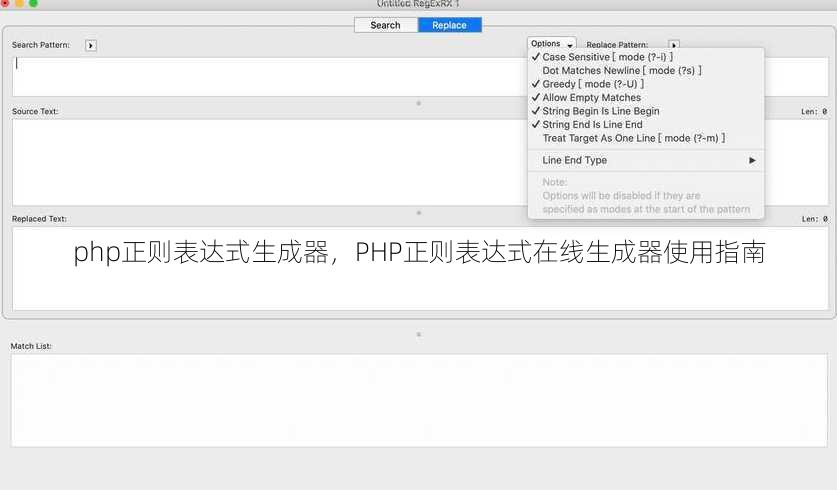This screenshot has height=490, width=837.
Task: Toggle String End Is Line End
Action: (x=646, y=124)
